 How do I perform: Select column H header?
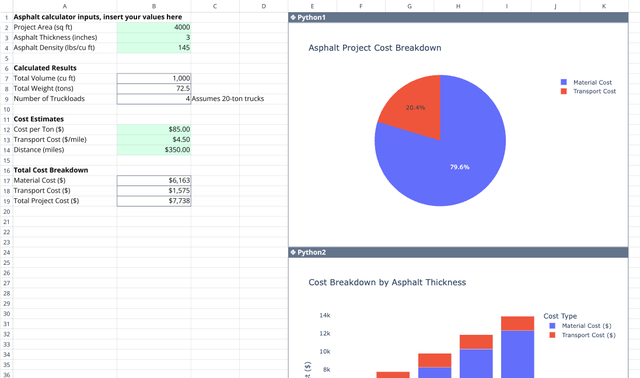tap(458, 6)
